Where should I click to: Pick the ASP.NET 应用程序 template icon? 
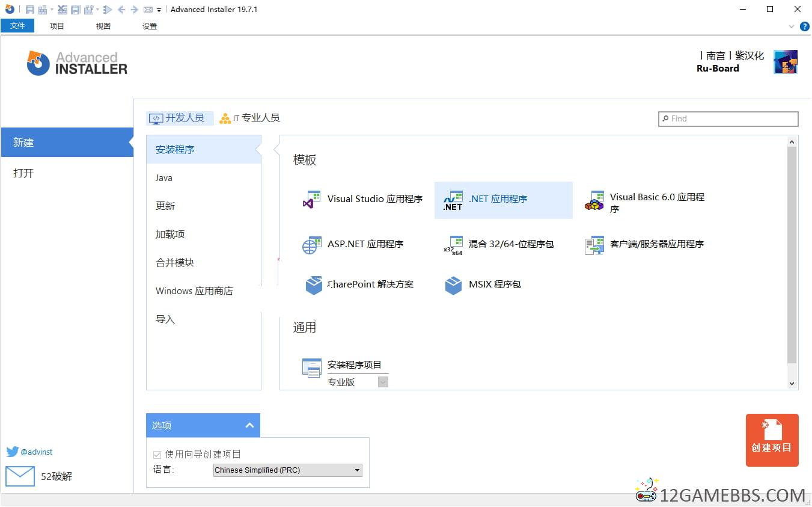pyautogui.click(x=312, y=244)
